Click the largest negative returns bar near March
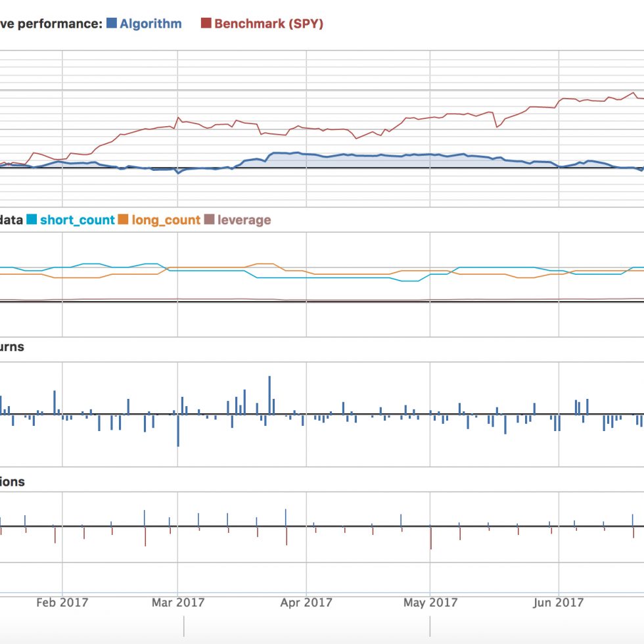Screen dimensions: 644x644 point(178,430)
